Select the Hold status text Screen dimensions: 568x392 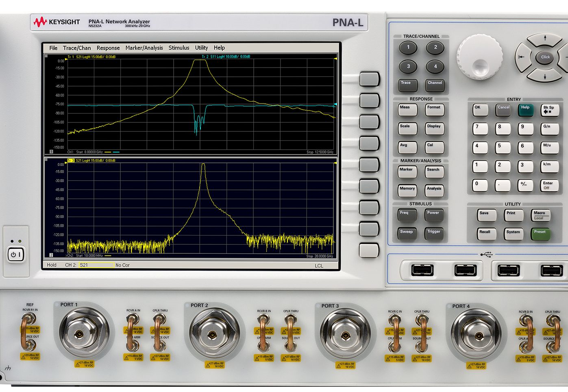tap(52, 265)
